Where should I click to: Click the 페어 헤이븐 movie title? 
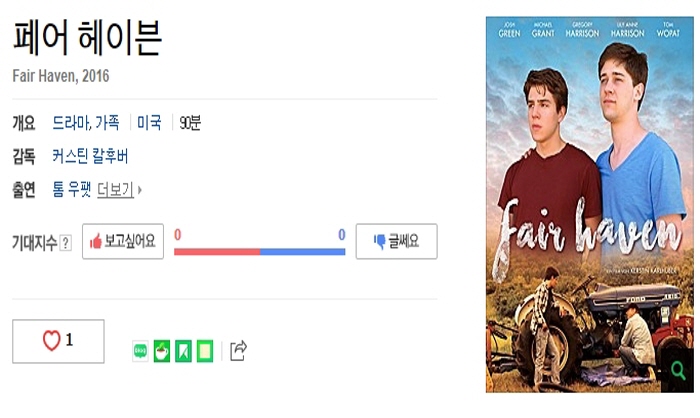click(x=87, y=38)
